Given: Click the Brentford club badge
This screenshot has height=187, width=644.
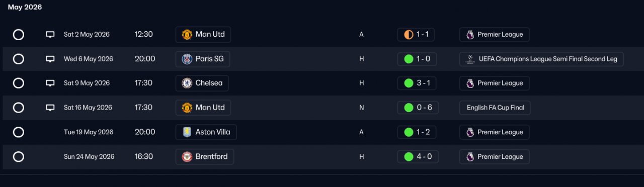Looking at the screenshot, I should pyautogui.click(x=187, y=156).
